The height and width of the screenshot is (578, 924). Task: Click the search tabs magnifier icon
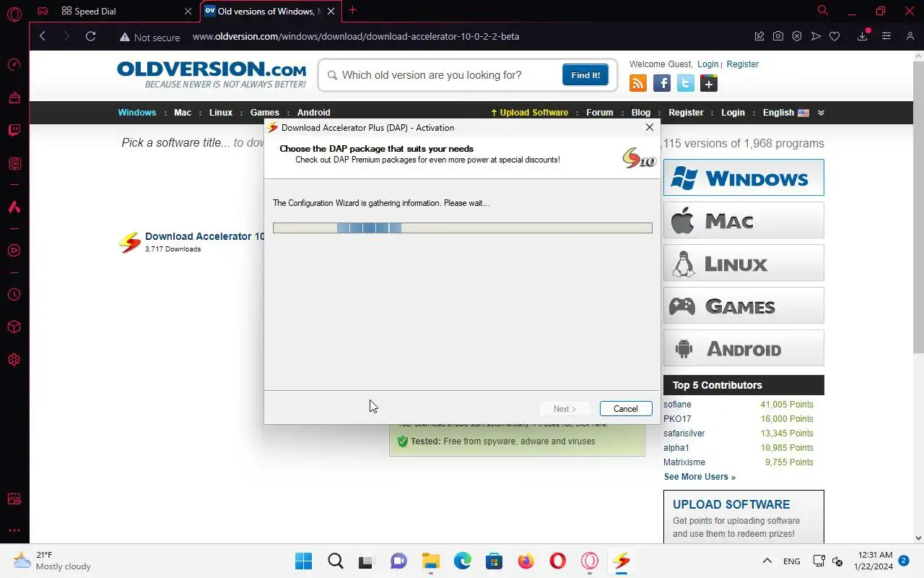point(822,11)
